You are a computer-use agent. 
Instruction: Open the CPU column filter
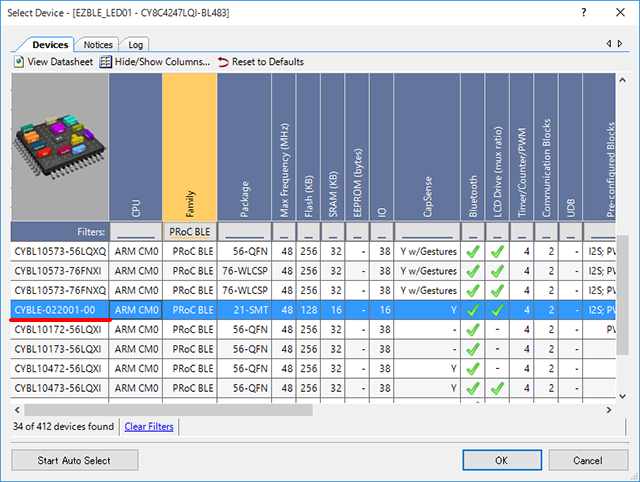[x=136, y=232]
